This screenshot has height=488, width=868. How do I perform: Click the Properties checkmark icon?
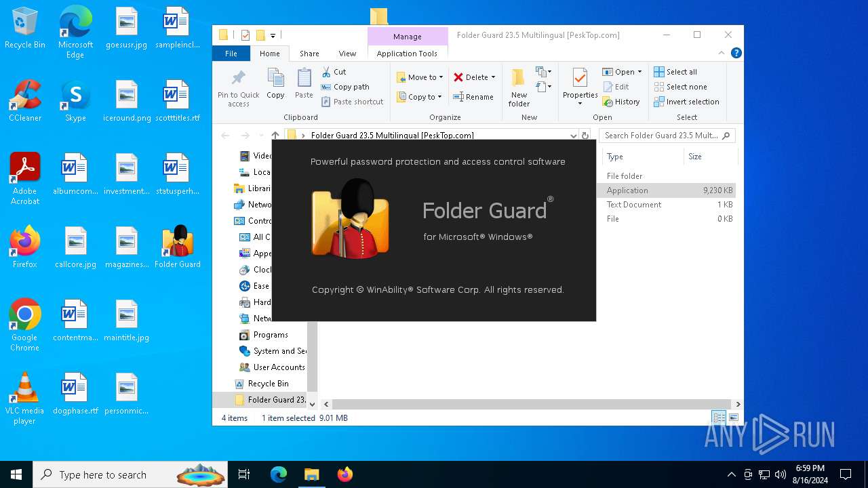(580, 77)
